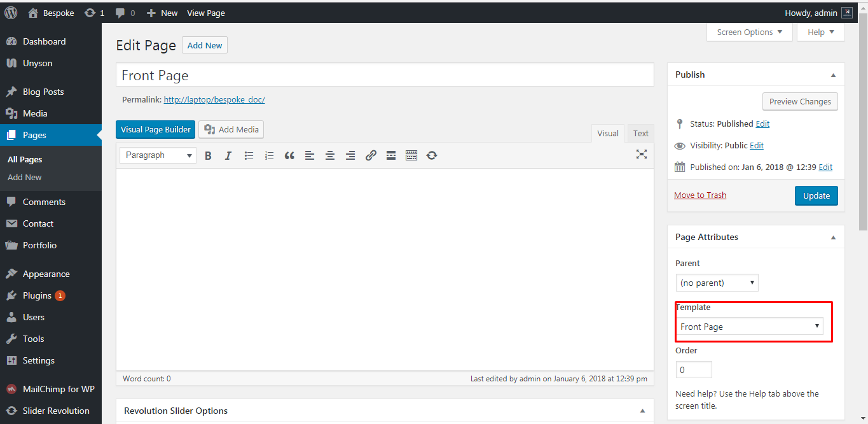Click View Page in the admin bar
The width and height of the screenshot is (868, 424).
206,13
